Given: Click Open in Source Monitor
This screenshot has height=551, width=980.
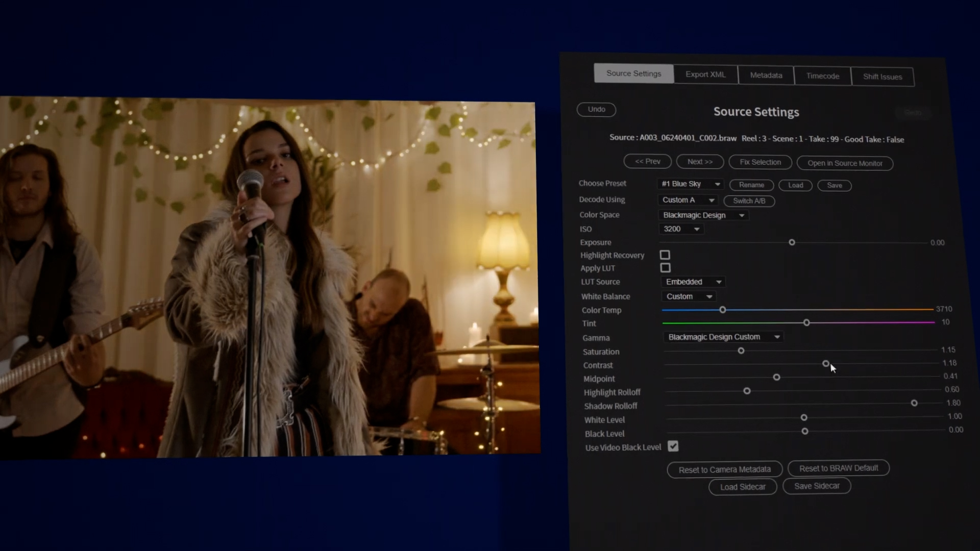Looking at the screenshot, I should pos(845,163).
